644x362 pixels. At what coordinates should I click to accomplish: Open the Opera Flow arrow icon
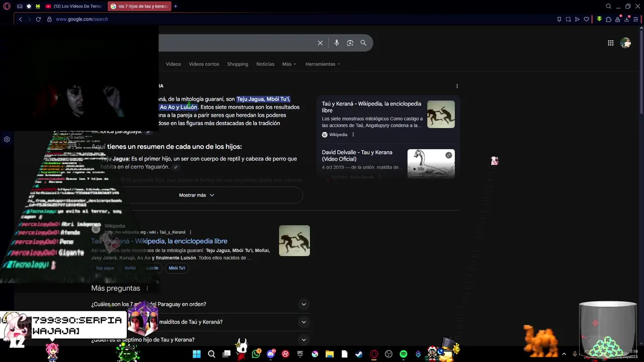click(x=577, y=19)
